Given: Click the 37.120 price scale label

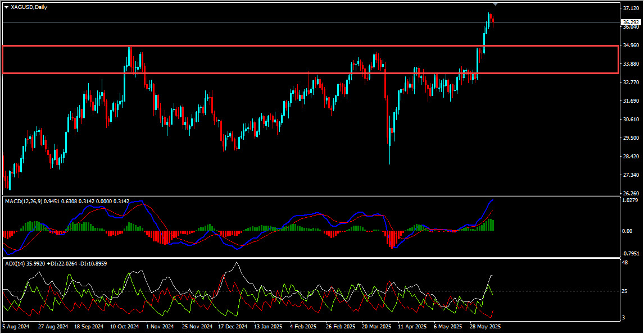Looking at the screenshot, I should click(x=632, y=8).
